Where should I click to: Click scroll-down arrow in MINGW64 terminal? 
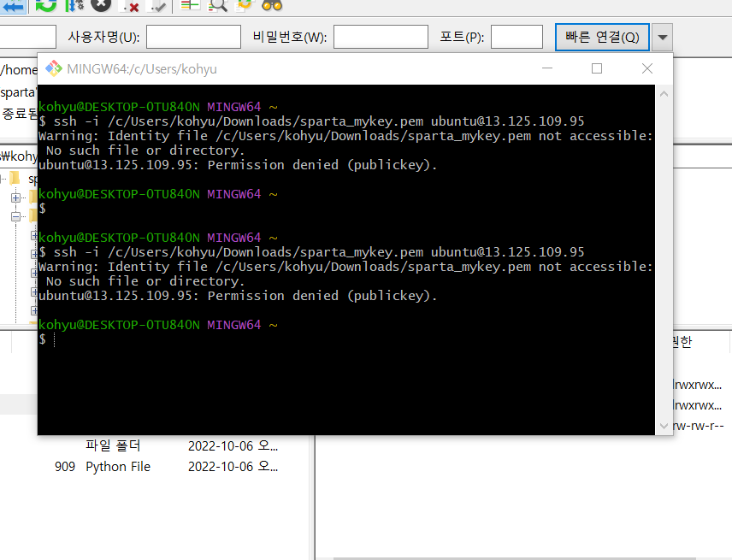(x=664, y=426)
